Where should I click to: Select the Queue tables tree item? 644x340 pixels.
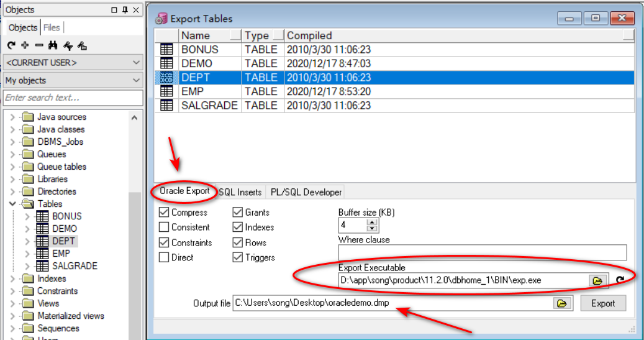click(61, 167)
